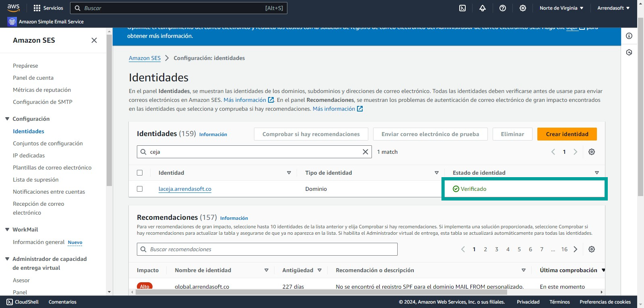Image resolution: width=644 pixels, height=308 pixels.
Task: Click the search magnifier in identities filter
Action: tap(143, 152)
